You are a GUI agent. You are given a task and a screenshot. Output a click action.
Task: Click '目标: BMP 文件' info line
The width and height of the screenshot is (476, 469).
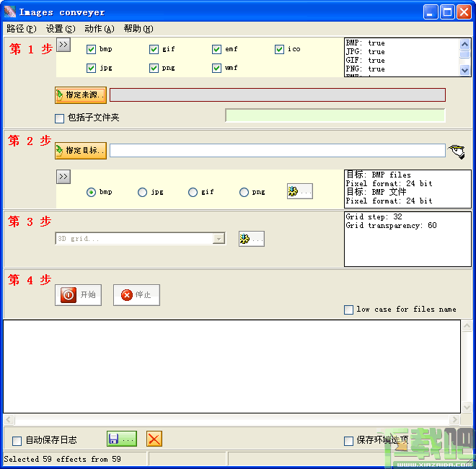click(x=376, y=192)
